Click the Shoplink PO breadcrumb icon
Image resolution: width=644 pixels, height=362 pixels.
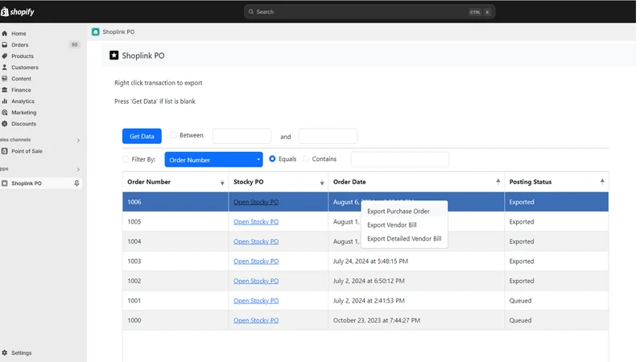pyautogui.click(x=96, y=32)
